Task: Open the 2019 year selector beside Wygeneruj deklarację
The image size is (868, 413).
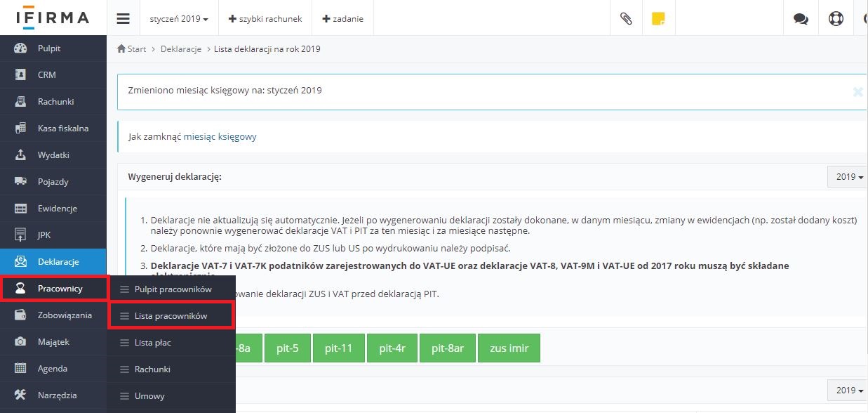Action: (847, 176)
